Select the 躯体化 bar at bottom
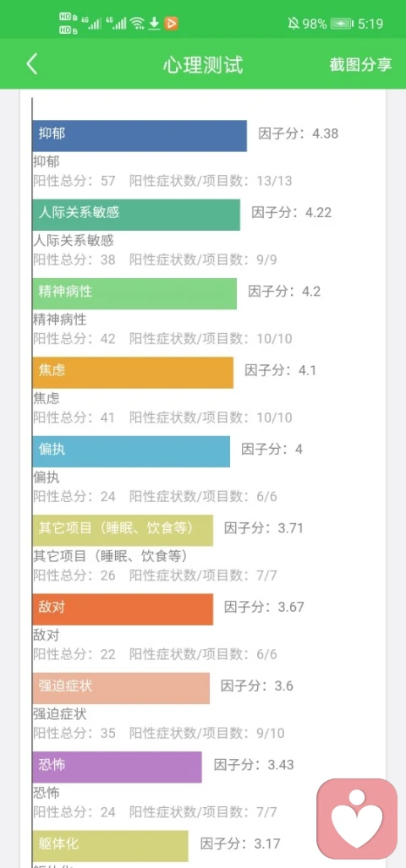The height and width of the screenshot is (868, 406). point(110,846)
